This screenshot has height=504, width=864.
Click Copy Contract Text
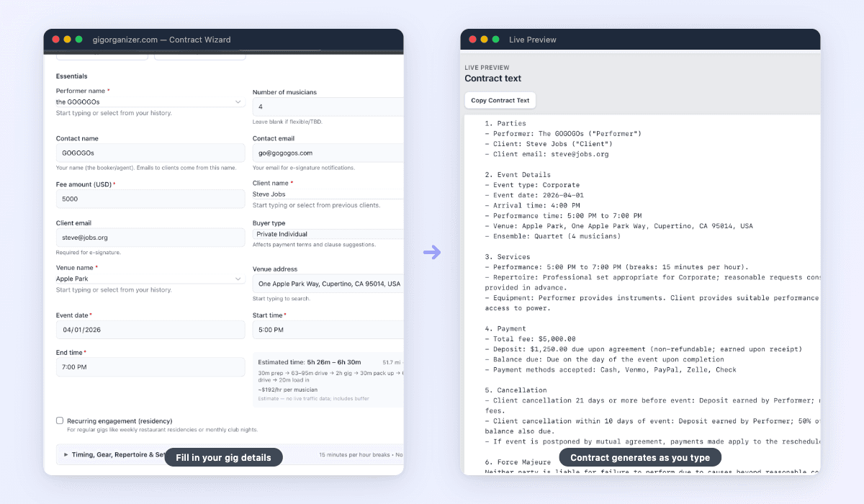[x=500, y=100]
